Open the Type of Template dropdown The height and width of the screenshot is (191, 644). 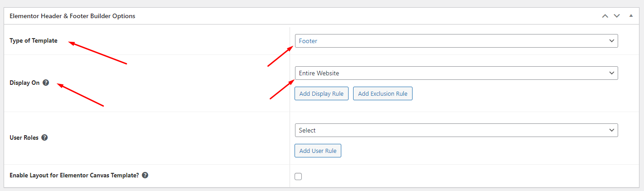(x=456, y=41)
